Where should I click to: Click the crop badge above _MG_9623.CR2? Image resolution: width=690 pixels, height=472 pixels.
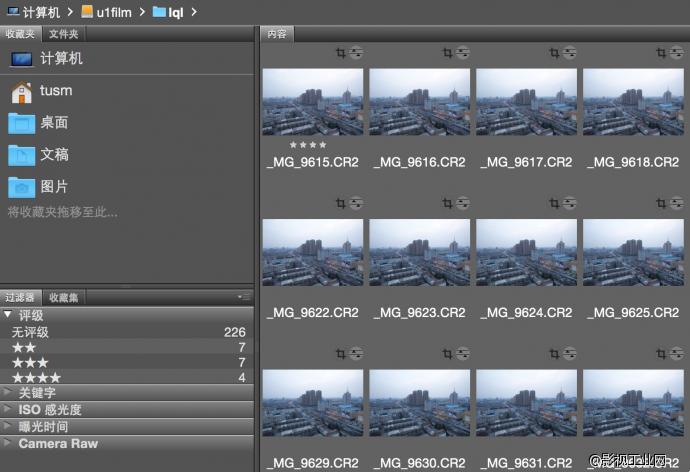coord(448,203)
